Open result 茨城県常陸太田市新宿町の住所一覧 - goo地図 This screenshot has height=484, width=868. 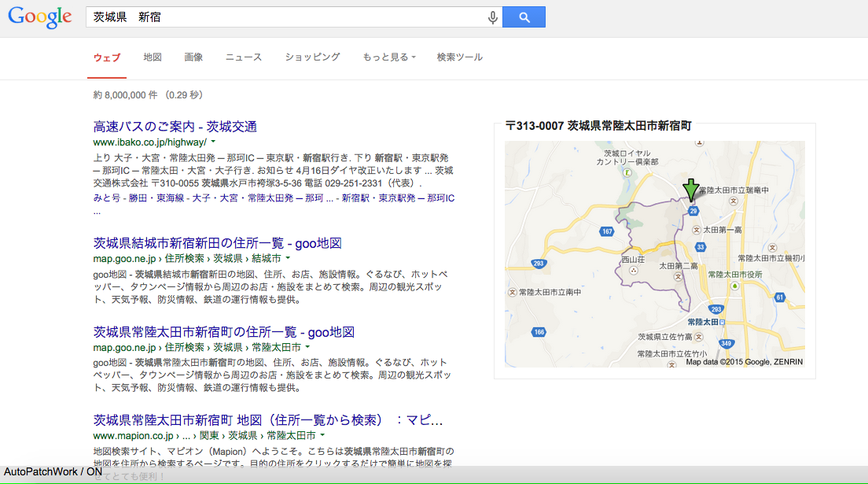223,332
